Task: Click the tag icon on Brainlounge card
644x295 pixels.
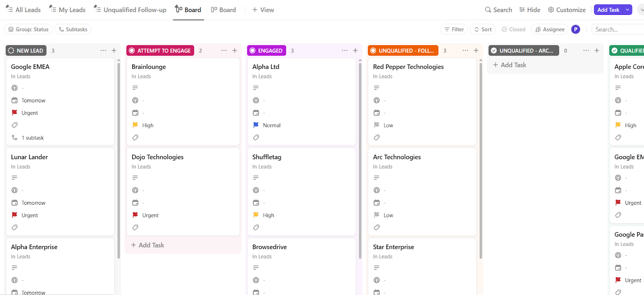Action: (x=135, y=137)
